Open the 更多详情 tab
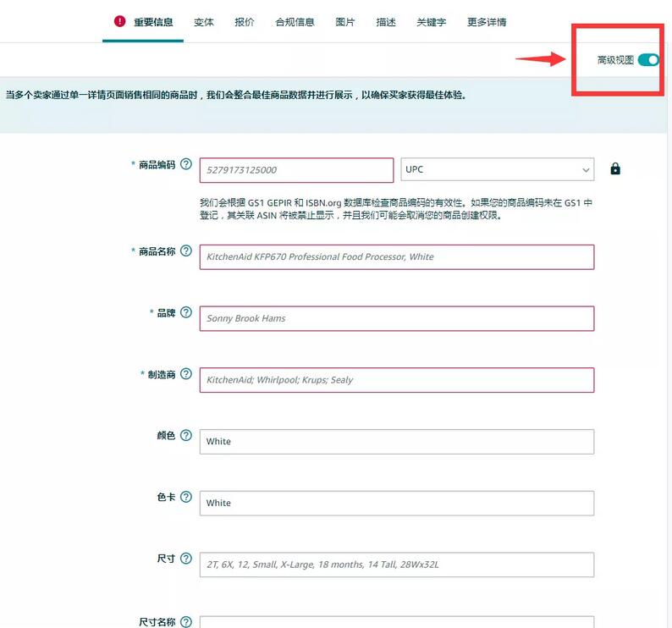The image size is (672, 628). pyautogui.click(x=487, y=22)
